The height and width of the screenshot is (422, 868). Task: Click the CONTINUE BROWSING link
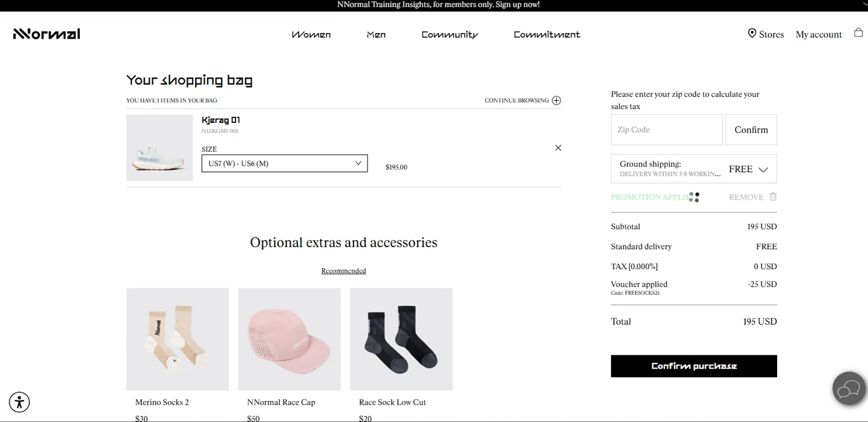(x=517, y=101)
